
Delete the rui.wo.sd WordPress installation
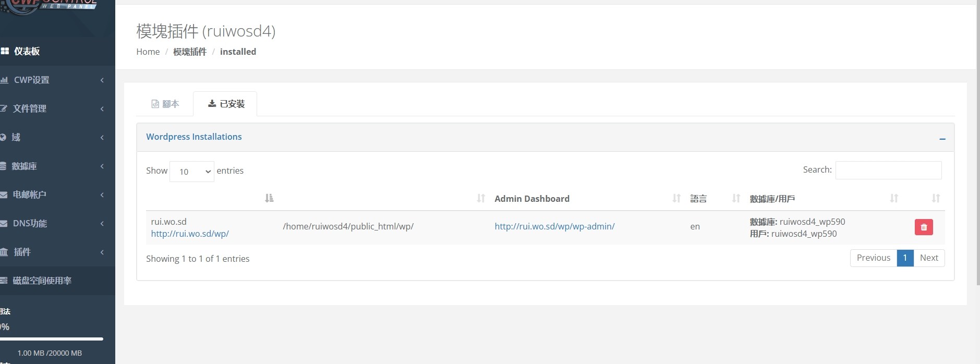tap(924, 227)
